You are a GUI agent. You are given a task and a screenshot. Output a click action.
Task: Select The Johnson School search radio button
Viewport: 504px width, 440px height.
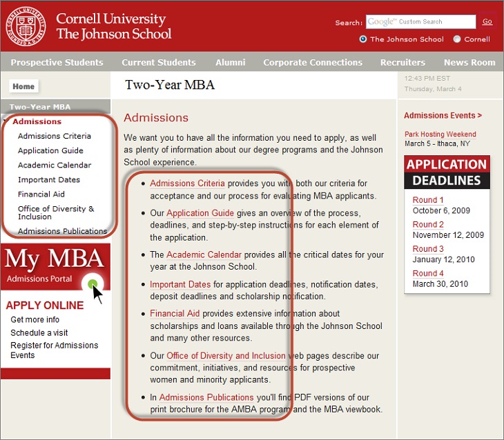point(363,39)
